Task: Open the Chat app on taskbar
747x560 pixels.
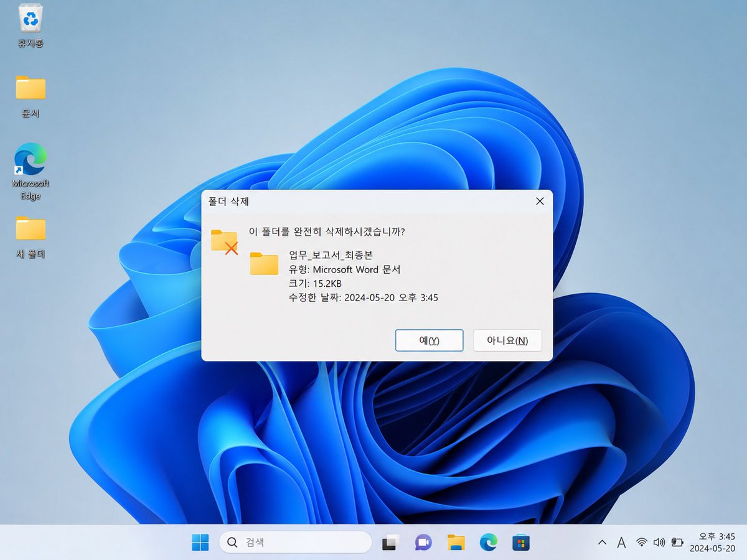Action: point(423,543)
